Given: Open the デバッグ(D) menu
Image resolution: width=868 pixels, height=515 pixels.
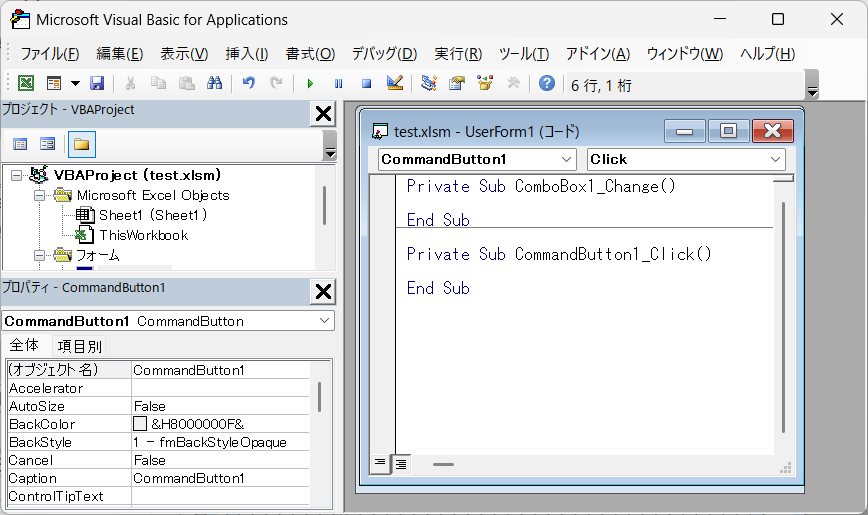Looking at the screenshot, I should [x=385, y=54].
